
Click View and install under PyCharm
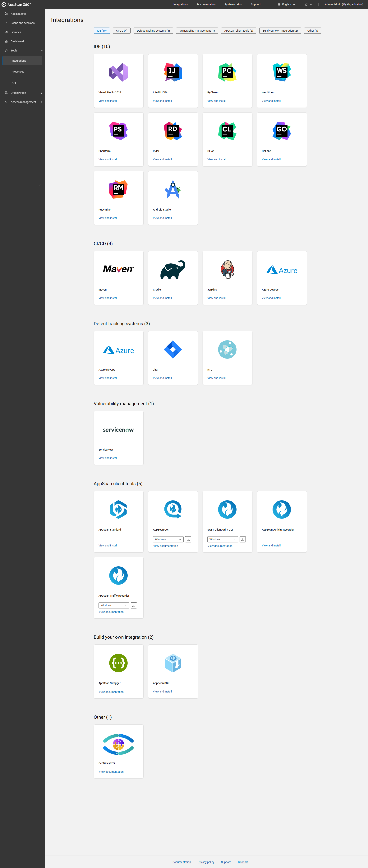pyautogui.click(x=217, y=101)
